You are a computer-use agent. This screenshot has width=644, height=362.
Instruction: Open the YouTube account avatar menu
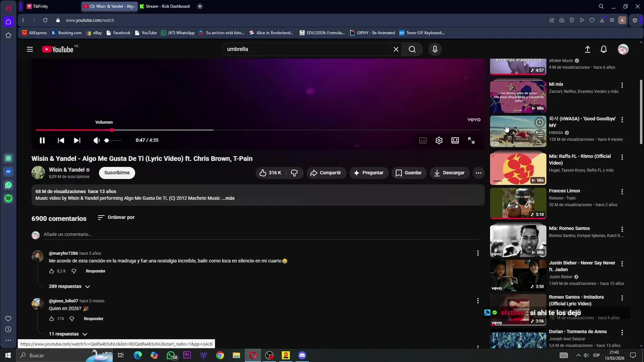coord(623,49)
